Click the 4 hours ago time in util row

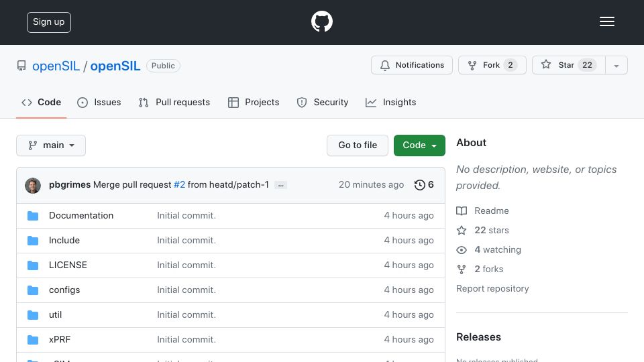coord(409,315)
